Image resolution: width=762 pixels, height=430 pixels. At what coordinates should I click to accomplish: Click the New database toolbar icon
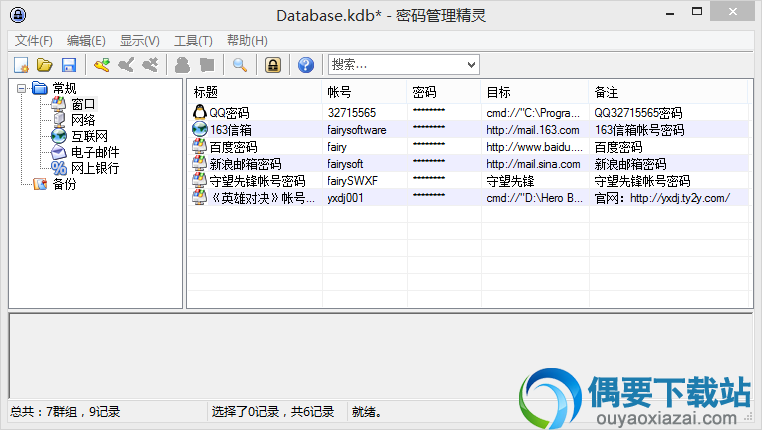click(21, 65)
